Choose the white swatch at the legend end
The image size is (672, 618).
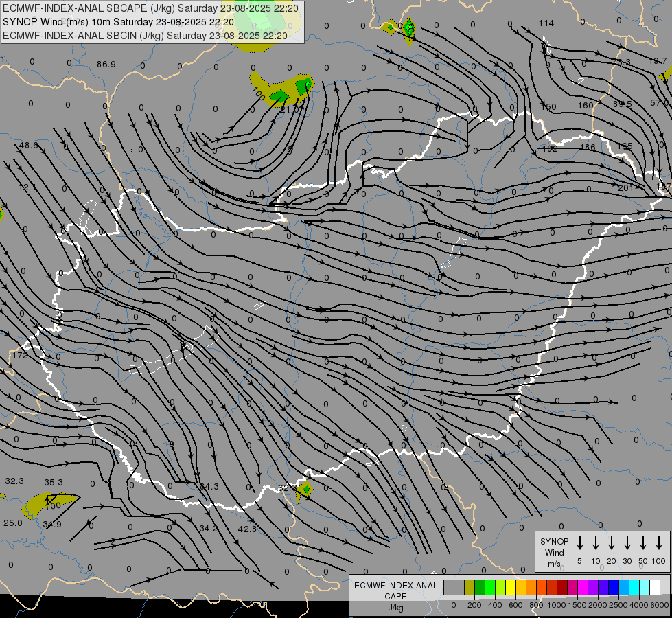655,588
